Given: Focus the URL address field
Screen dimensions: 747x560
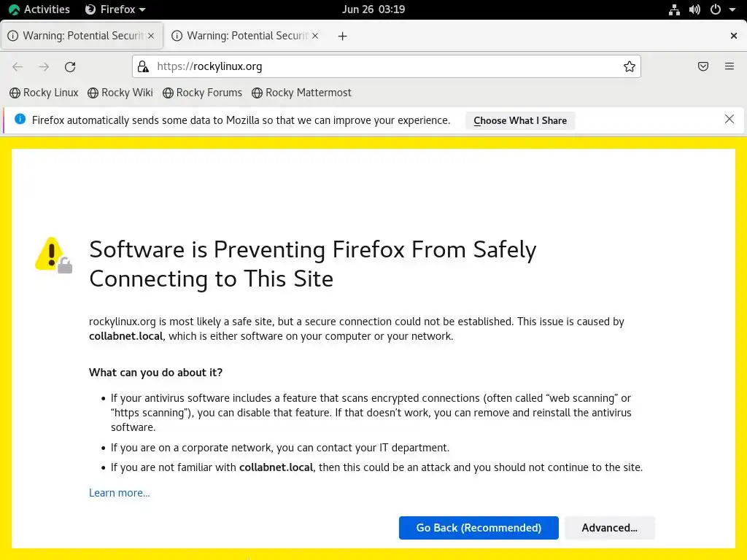Looking at the screenshot, I should (x=387, y=66).
